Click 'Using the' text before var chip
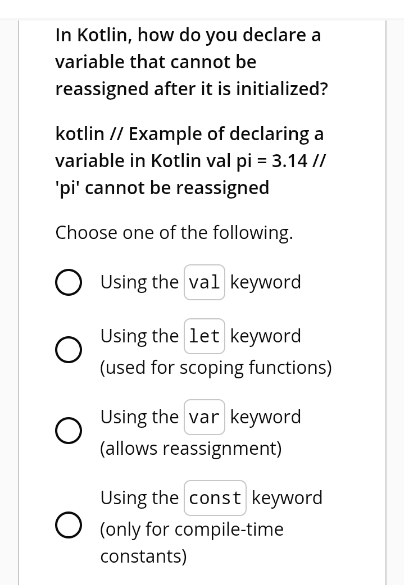Image resolution: width=404 pixels, height=585 pixels. tap(139, 417)
